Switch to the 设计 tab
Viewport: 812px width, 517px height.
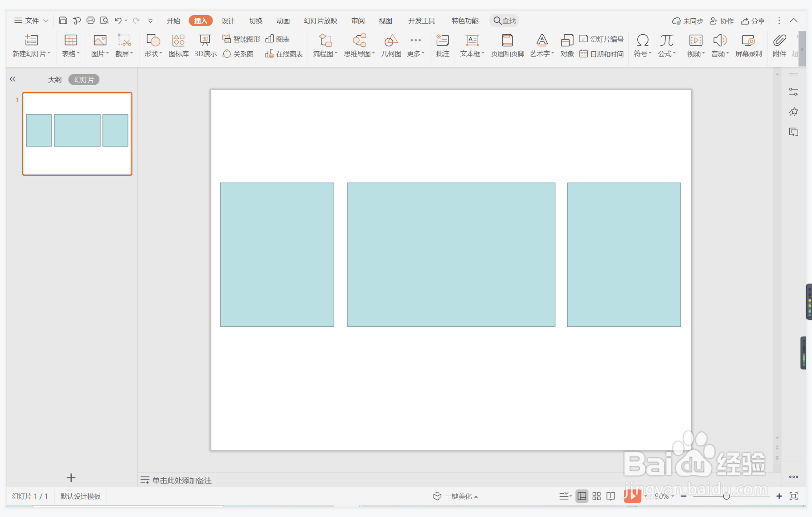tap(228, 21)
